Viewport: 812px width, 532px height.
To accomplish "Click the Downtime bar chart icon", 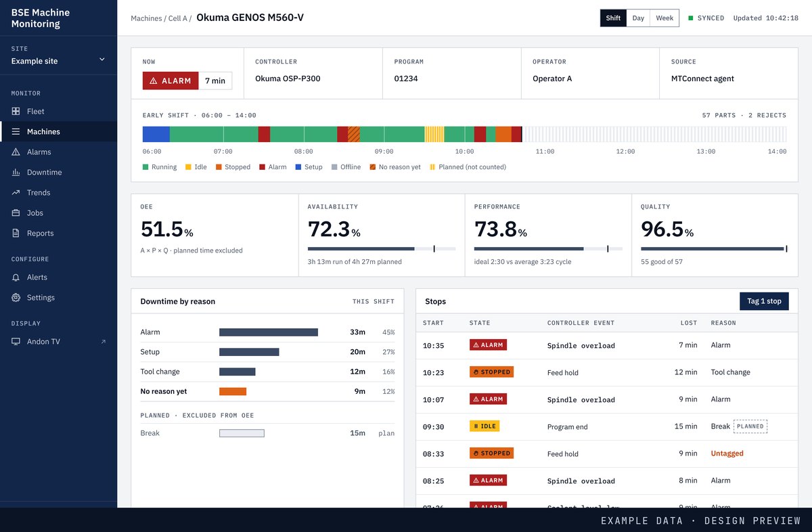I will [16, 172].
